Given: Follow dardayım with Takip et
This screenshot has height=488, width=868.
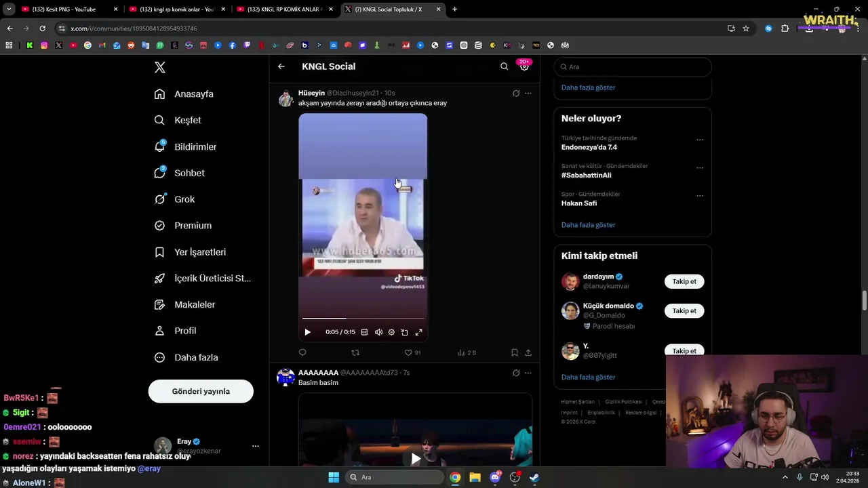Looking at the screenshot, I should point(684,281).
